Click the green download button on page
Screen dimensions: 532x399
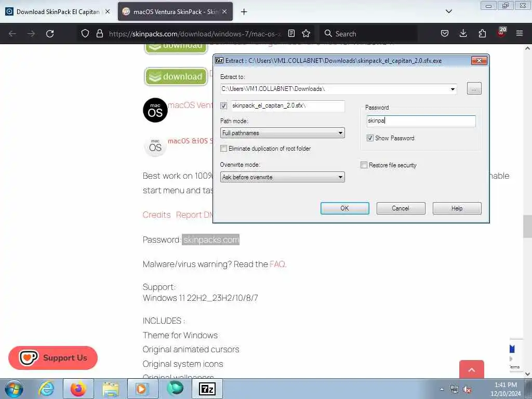(176, 77)
